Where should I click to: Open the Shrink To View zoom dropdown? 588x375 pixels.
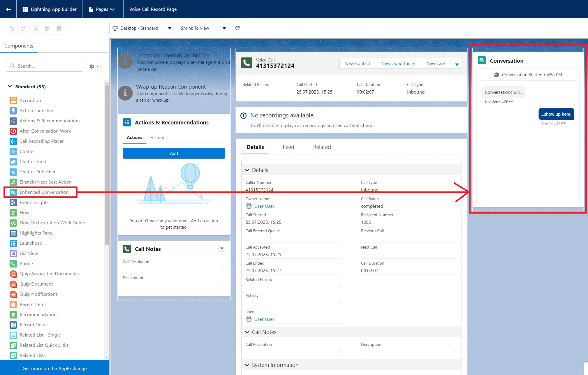click(x=204, y=28)
